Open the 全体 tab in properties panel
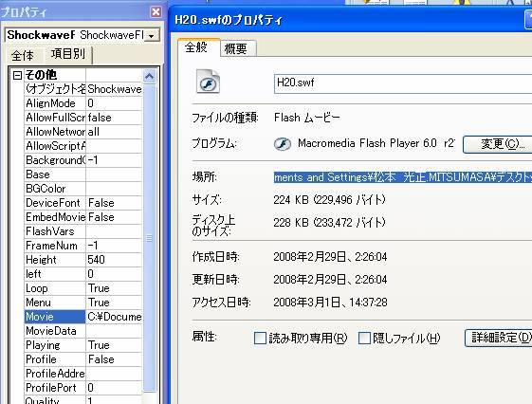The image size is (532, 404). [x=23, y=55]
